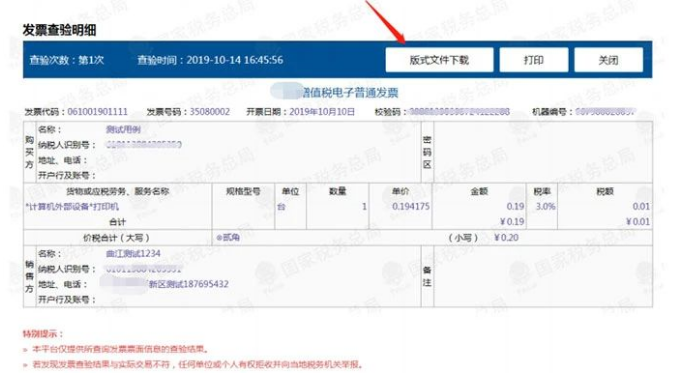
Task: Click the second notice about 税务机关举报
Action: pos(198,365)
